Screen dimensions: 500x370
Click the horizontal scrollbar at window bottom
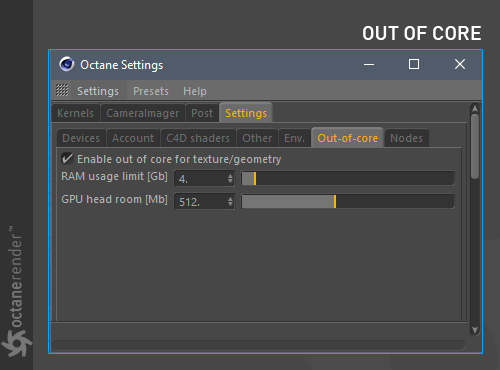click(x=259, y=345)
